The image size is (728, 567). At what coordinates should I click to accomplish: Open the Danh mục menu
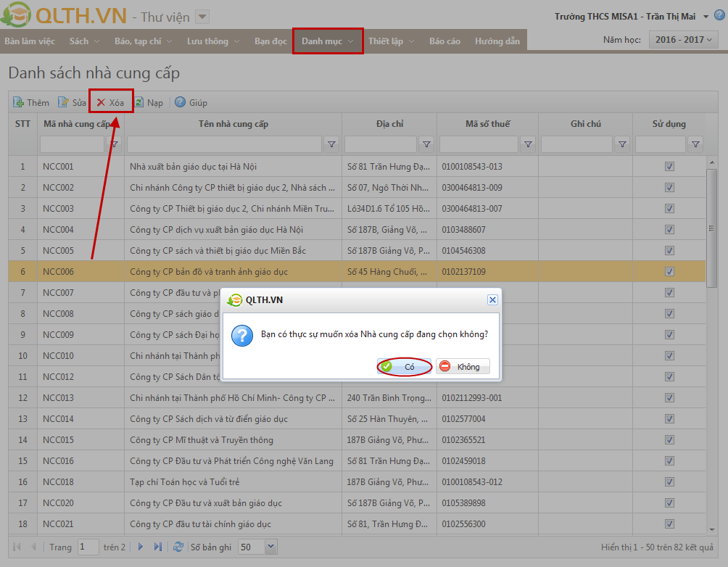[327, 41]
